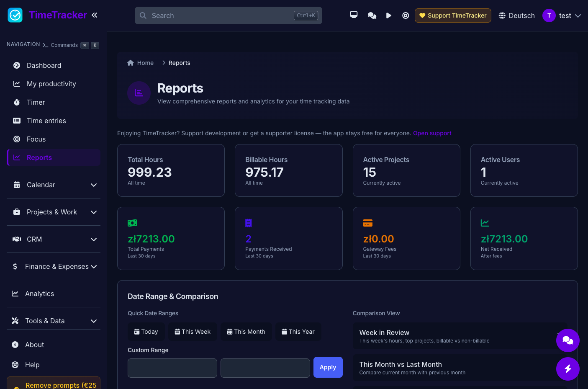Click the custom range start date field
This screenshot has height=389, width=588.
pyautogui.click(x=172, y=368)
